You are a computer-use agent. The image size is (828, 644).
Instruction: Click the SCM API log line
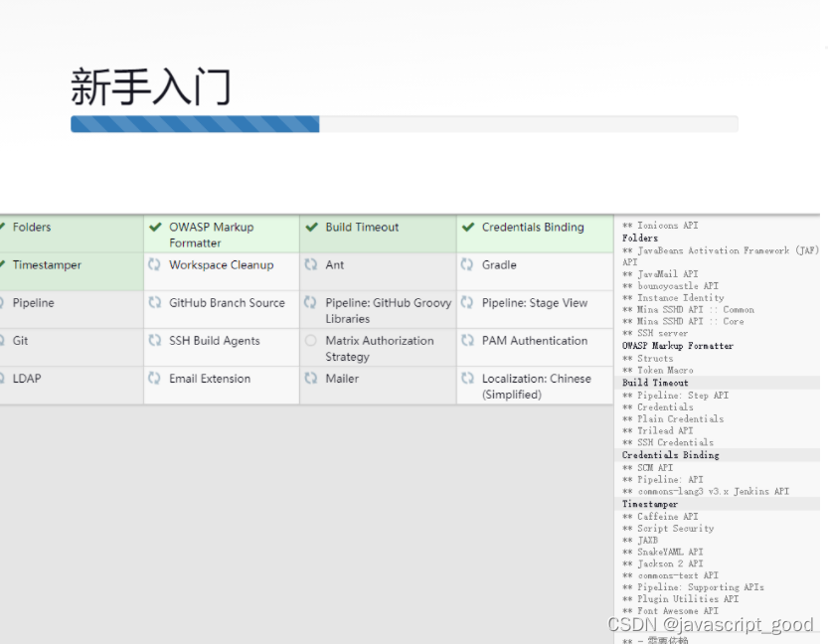647,468
